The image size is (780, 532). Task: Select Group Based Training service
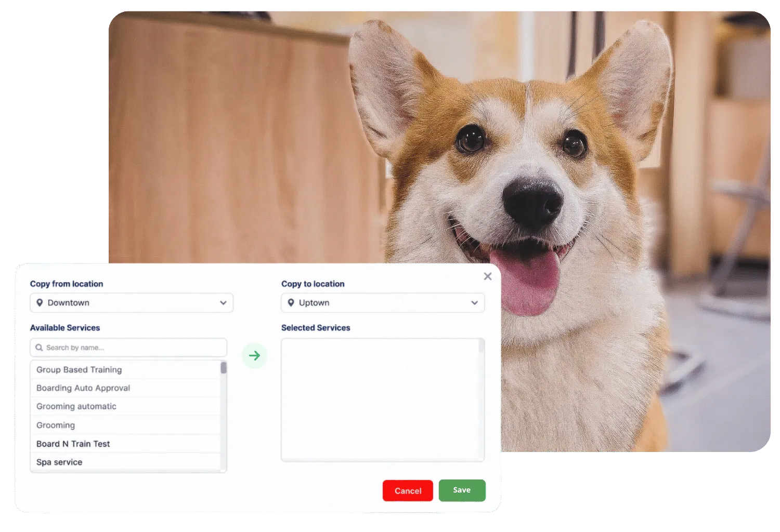point(125,370)
